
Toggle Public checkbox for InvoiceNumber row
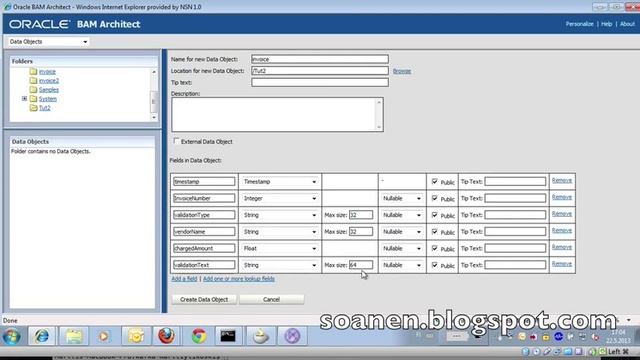[x=435, y=198]
